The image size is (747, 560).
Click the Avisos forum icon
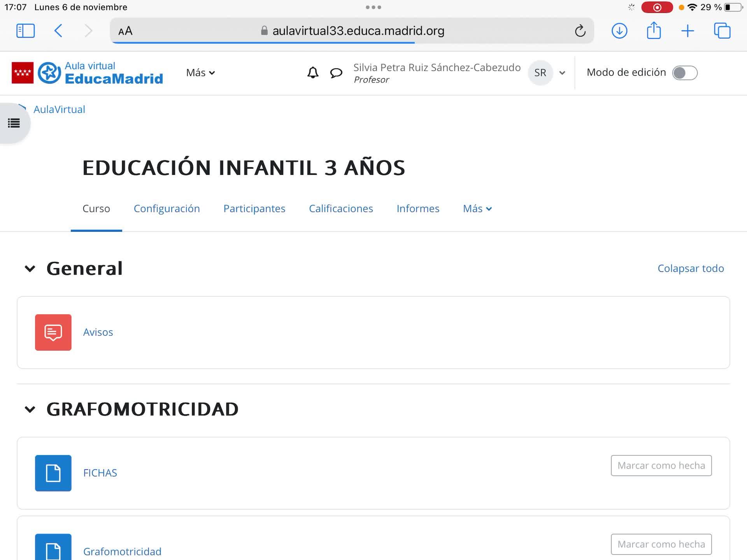point(53,332)
